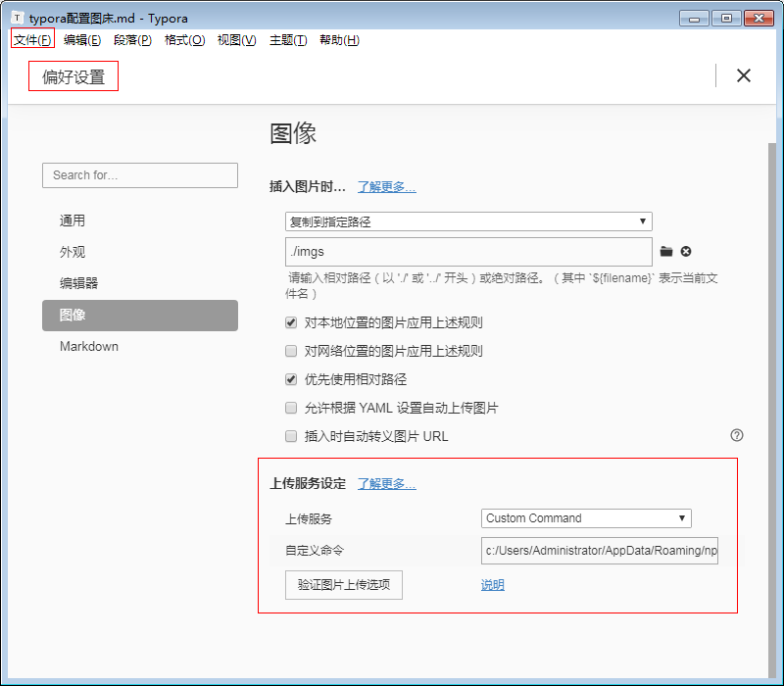
Task: Open the 文件(F) menu
Action: click(x=32, y=39)
